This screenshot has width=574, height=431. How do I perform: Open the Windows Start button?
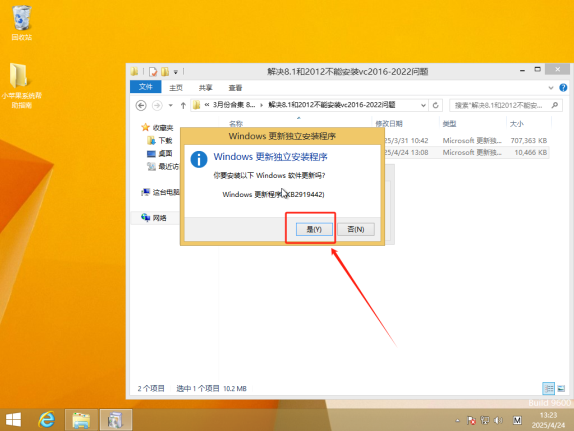tap(14, 420)
